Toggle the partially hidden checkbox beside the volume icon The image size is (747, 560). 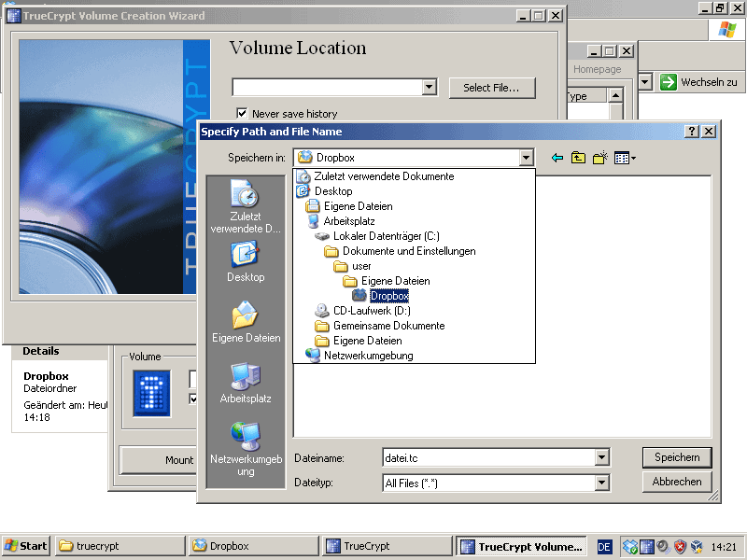(x=193, y=399)
